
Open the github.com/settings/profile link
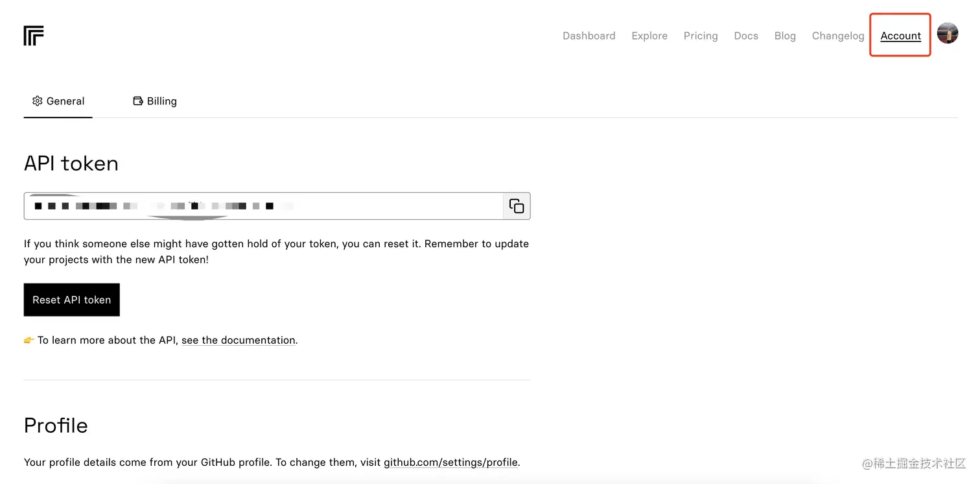(x=450, y=463)
